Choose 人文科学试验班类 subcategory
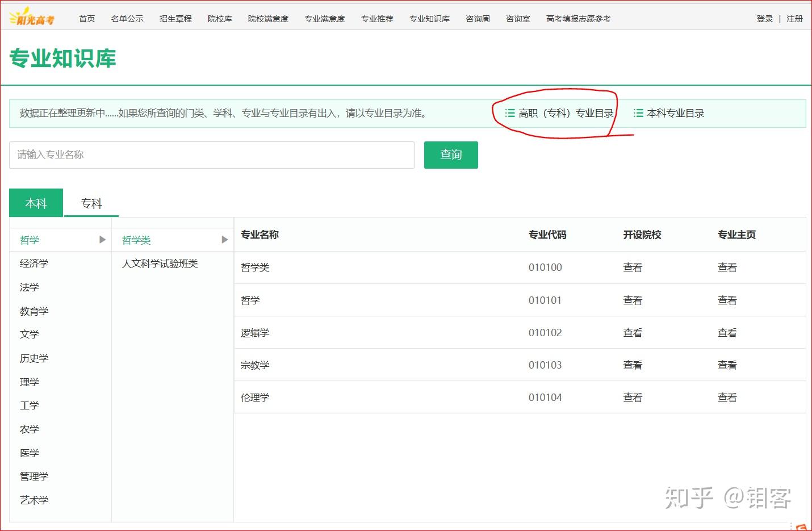Image resolution: width=812 pixels, height=531 pixels. (x=160, y=264)
